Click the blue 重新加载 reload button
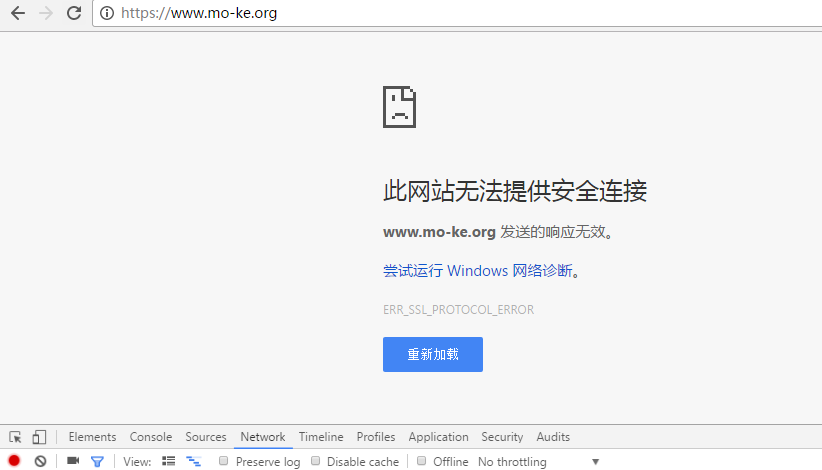Image resolution: width=822 pixels, height=470 pixels. (x=432, y=354)
